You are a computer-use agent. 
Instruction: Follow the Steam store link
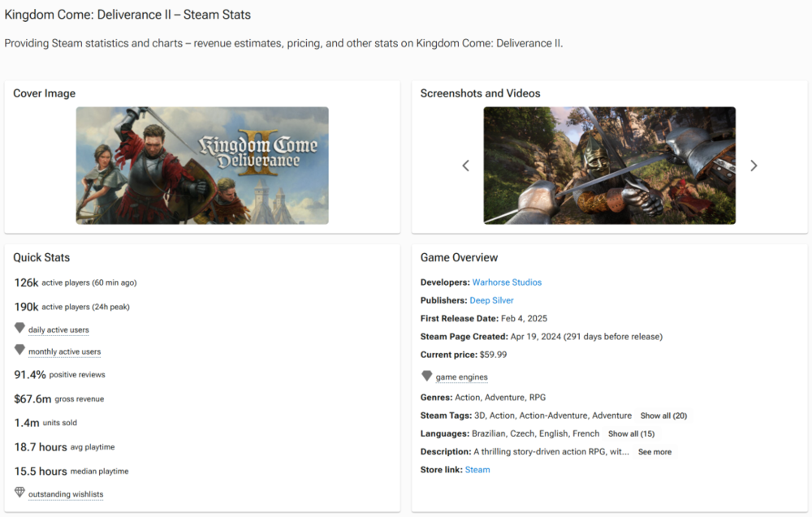click(477, 470)
